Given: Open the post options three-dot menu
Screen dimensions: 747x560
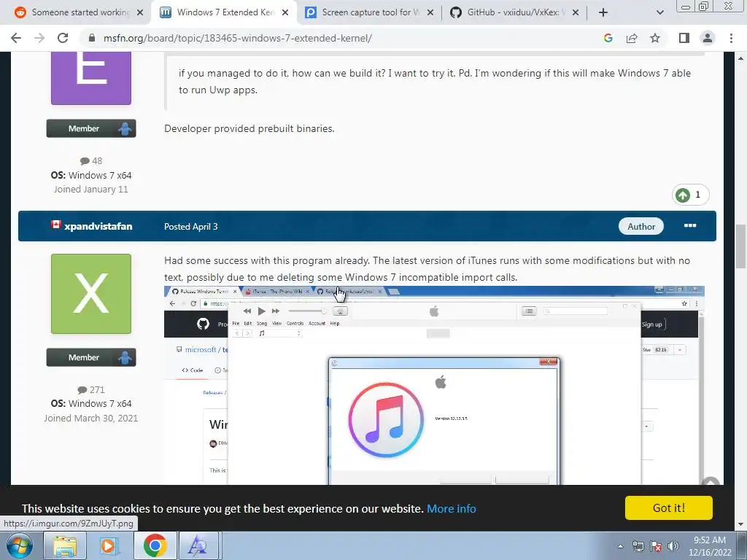Looking at the screenshot, I should 690,226.
